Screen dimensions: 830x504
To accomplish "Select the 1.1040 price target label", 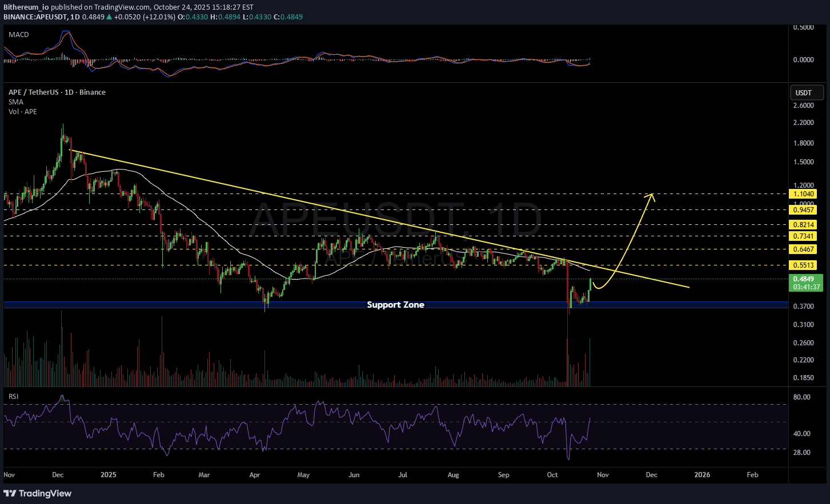I will (x=802, y=194).
